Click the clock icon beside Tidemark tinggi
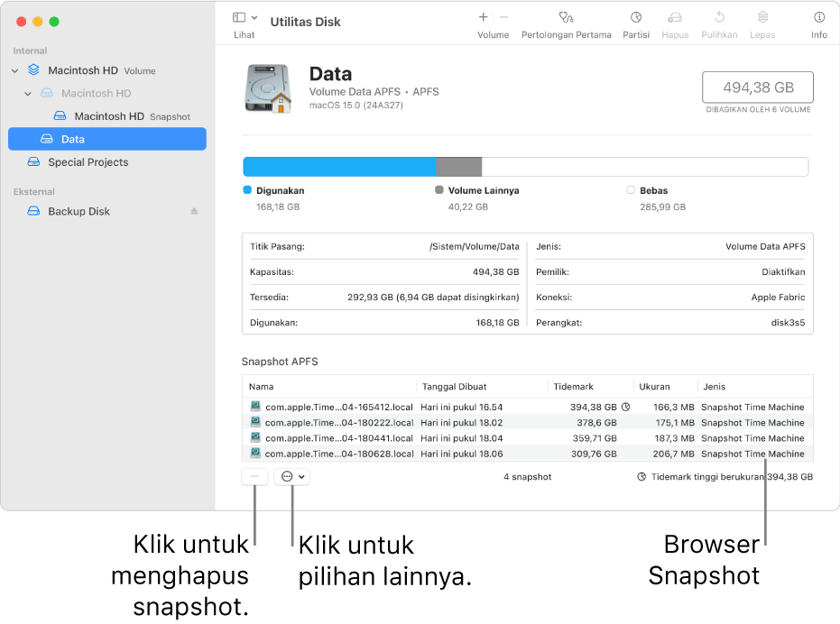 642,476
